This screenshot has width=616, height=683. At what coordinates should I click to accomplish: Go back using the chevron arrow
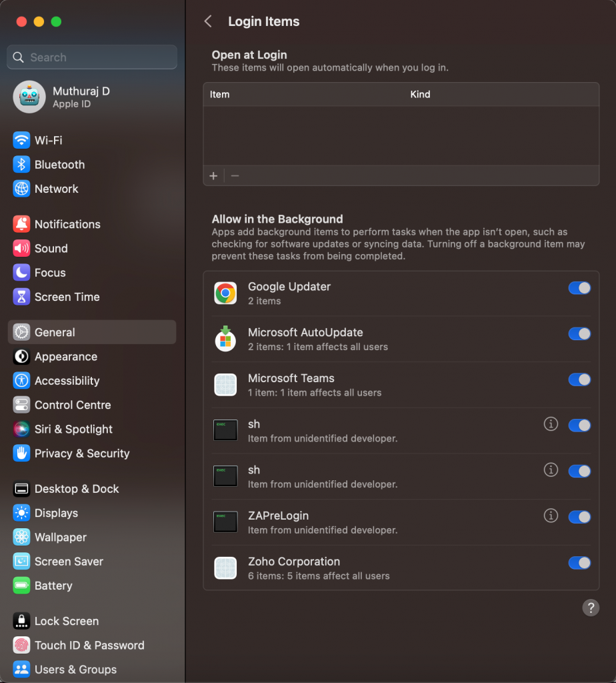pos(208,21)
